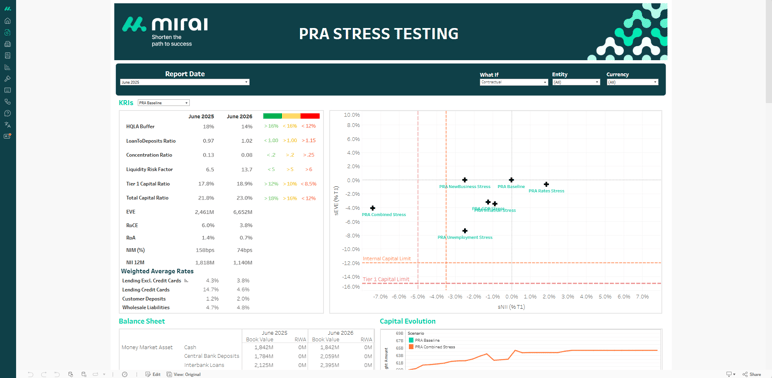Click the PRA Rates Stress cross marker
This screenshot has height=378, width=772.
pos(546,185)
